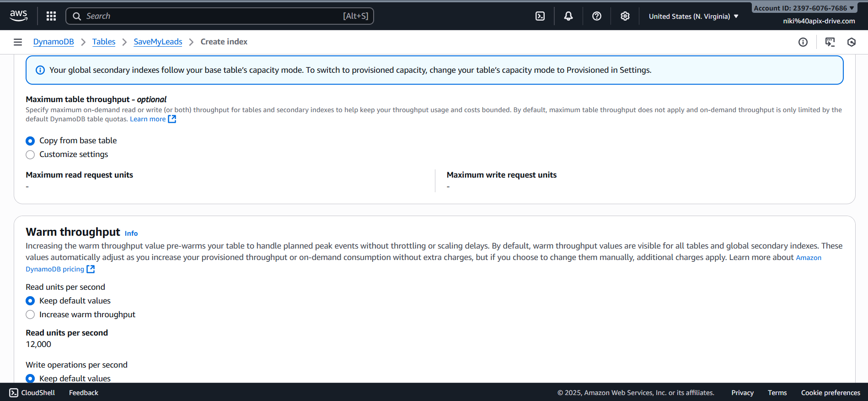Open the AWS services grid menu
The image size is (868, 401).
point(51,16)
